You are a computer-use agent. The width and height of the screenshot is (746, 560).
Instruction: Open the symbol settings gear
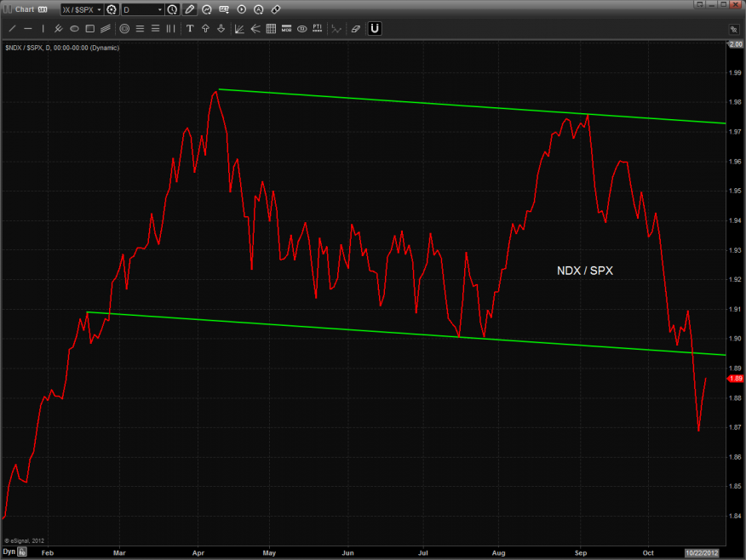point(112,9)
